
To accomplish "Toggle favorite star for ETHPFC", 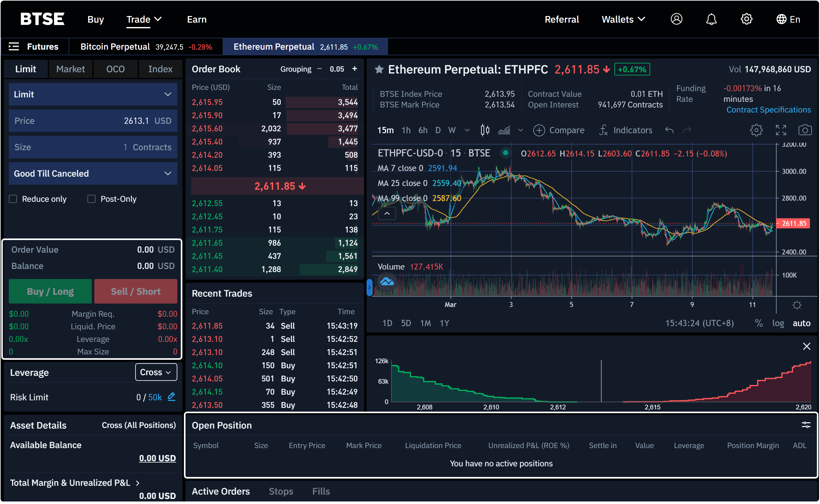I will pos(379,69).
